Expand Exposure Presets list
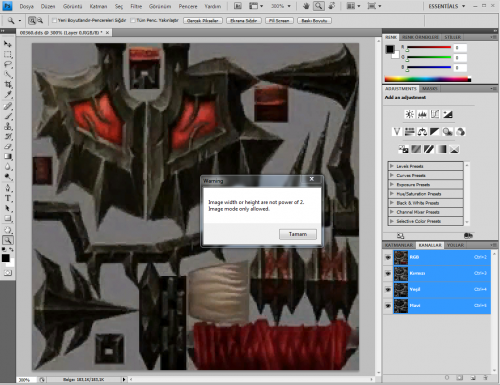 point(392,184)
